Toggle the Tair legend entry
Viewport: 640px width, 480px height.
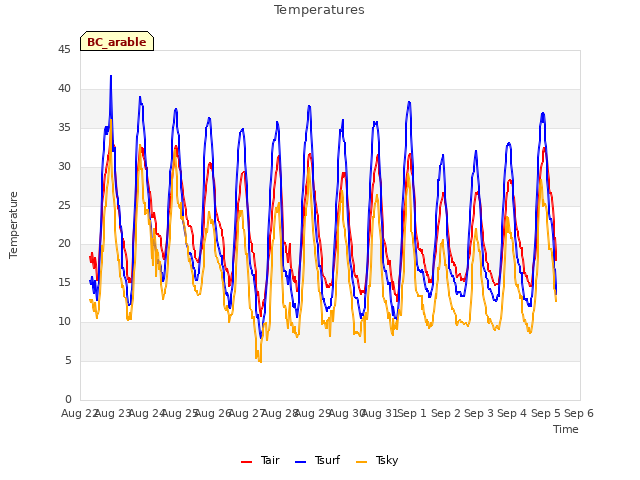click(260, 460)
